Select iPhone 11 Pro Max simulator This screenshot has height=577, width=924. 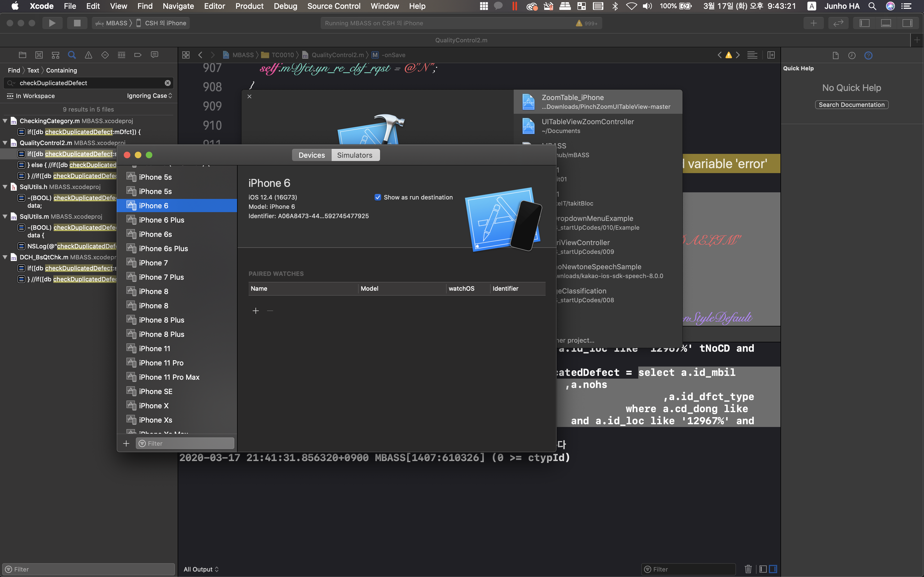(x=169, y=377)
